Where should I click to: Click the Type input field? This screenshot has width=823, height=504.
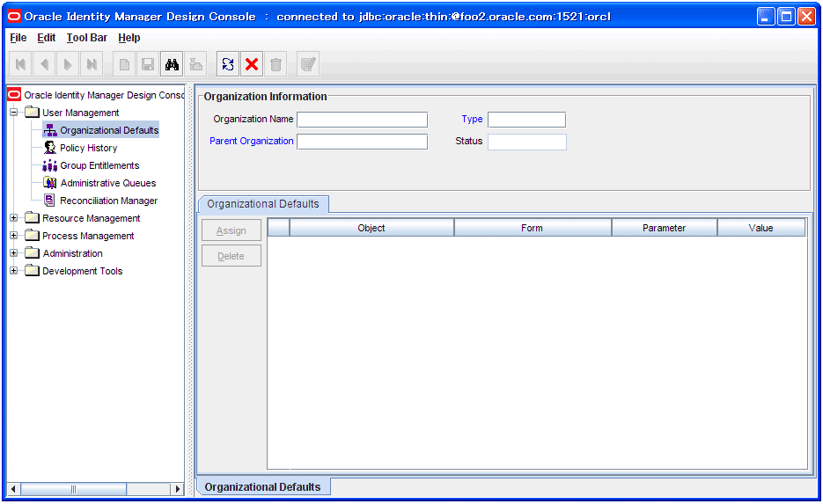(x=527, y=120)
